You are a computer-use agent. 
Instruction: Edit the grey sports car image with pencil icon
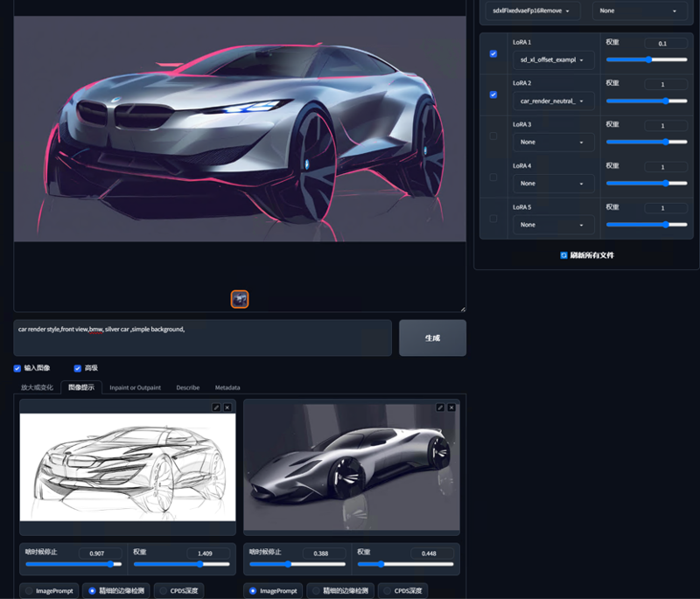click(440, 407)
